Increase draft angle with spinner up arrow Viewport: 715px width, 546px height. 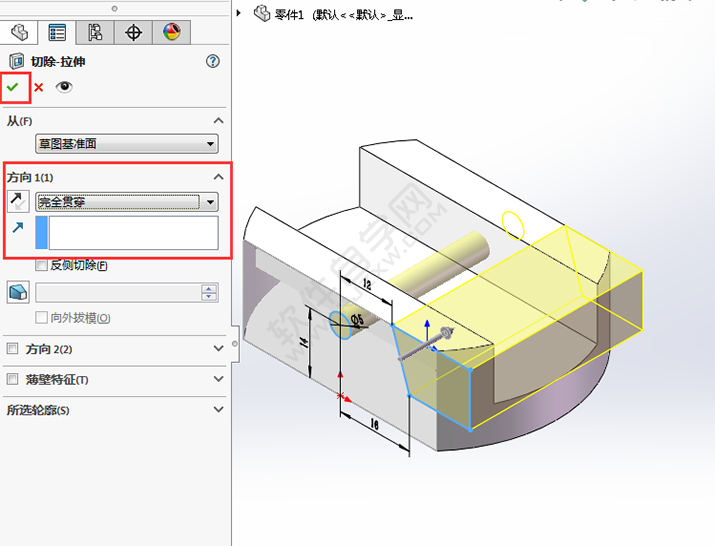tap(209, 289)
